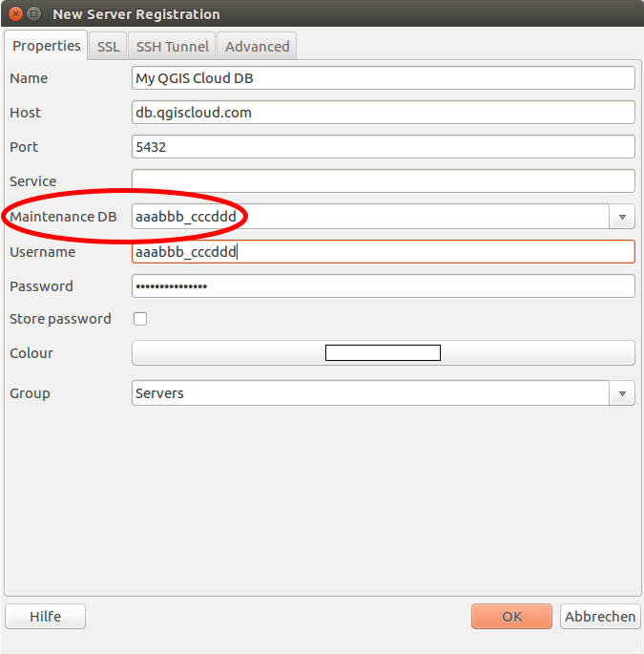Enable the Store password checkbox
The image size is (644, 654).
coord(140,319)
